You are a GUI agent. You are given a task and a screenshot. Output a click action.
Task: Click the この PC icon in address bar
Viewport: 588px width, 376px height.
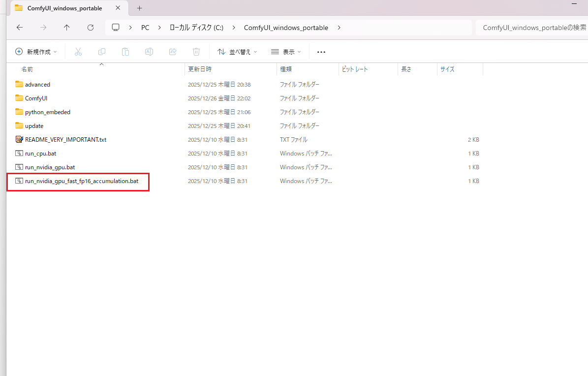click(x=115, y=28)
